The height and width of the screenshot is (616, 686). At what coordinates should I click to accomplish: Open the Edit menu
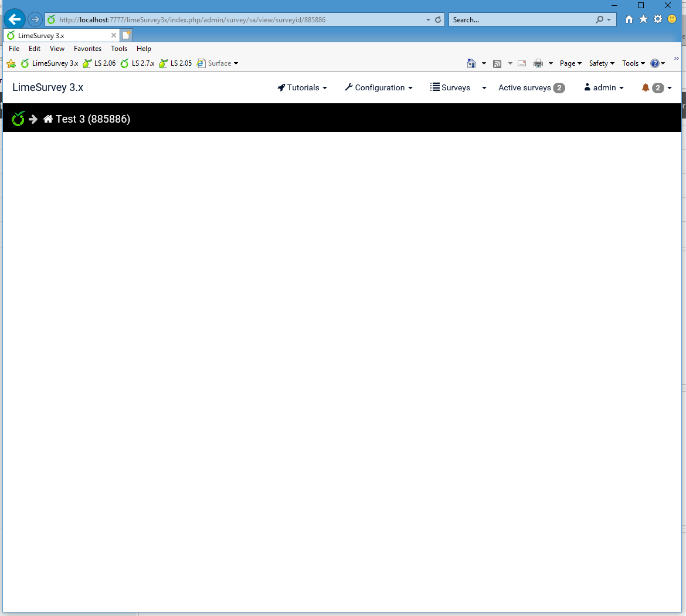35,49
